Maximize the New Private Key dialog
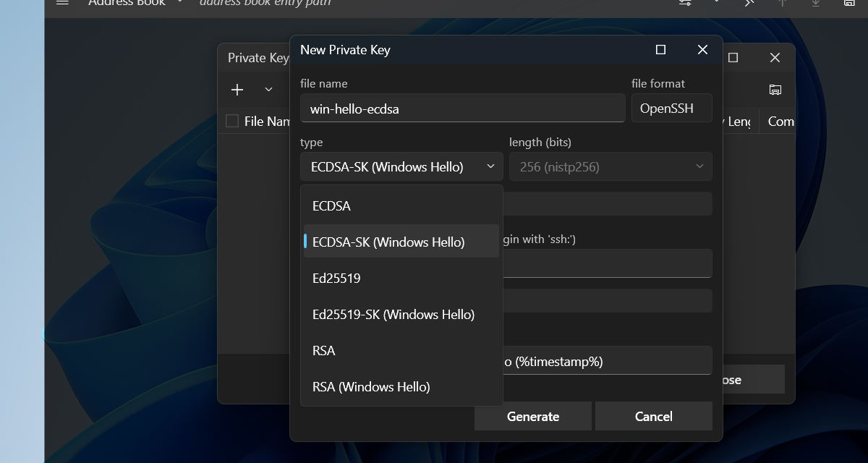The image size is (868, 463). click(660, 49)
